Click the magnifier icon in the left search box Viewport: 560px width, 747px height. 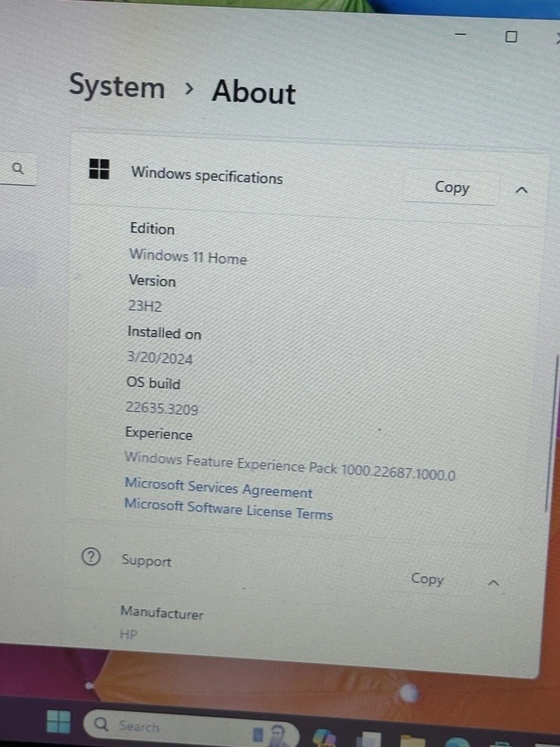[x=18, y=168]
